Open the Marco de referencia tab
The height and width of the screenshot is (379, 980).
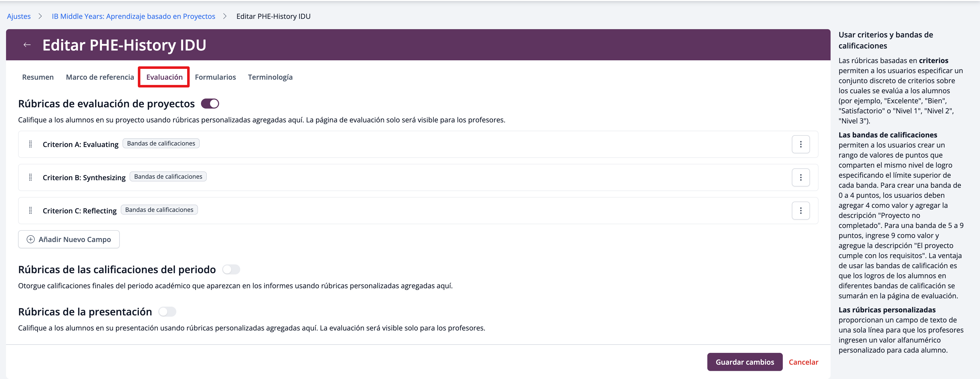tap(100, 77)
